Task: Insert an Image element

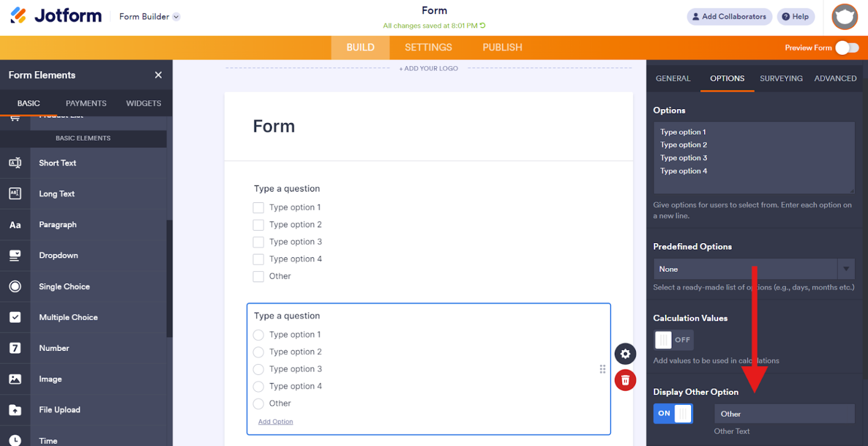Action: [x=50, y=379]
